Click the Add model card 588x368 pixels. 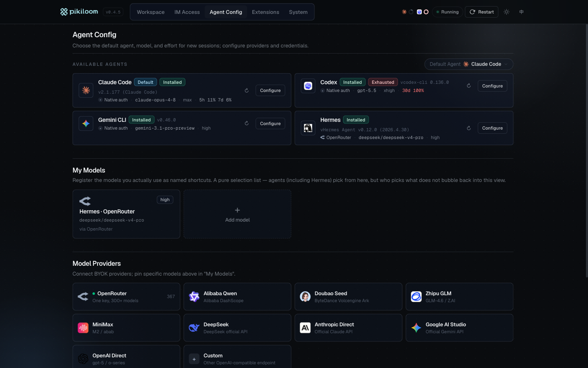(237, 214)
